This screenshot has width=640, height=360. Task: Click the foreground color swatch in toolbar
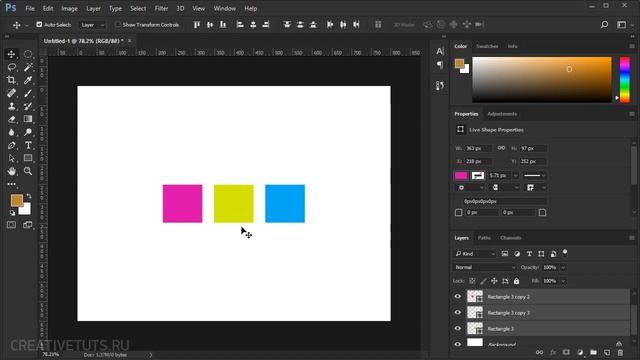[17, 200]
